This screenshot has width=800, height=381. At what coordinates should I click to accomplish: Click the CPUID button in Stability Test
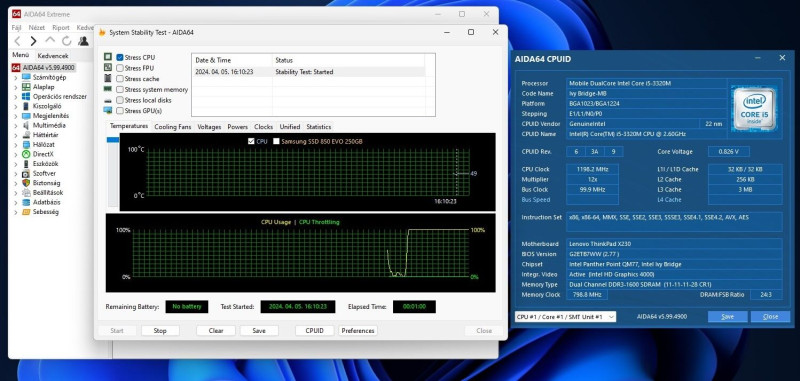point(314,331)
